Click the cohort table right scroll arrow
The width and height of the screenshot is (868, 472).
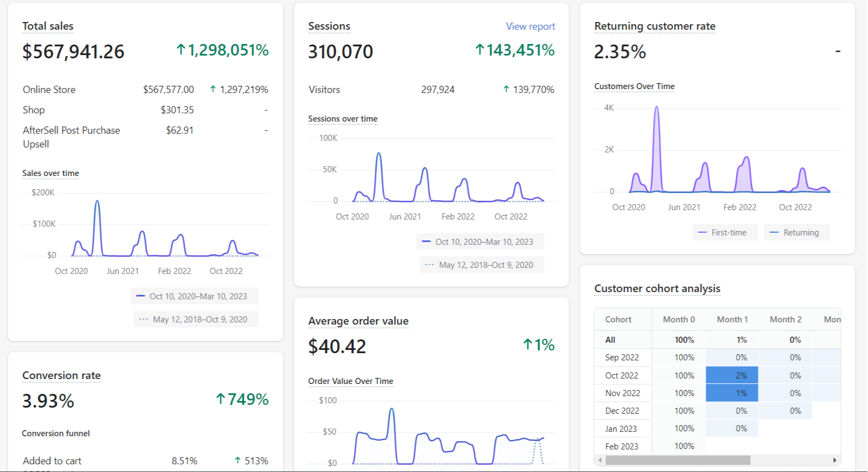834,460
